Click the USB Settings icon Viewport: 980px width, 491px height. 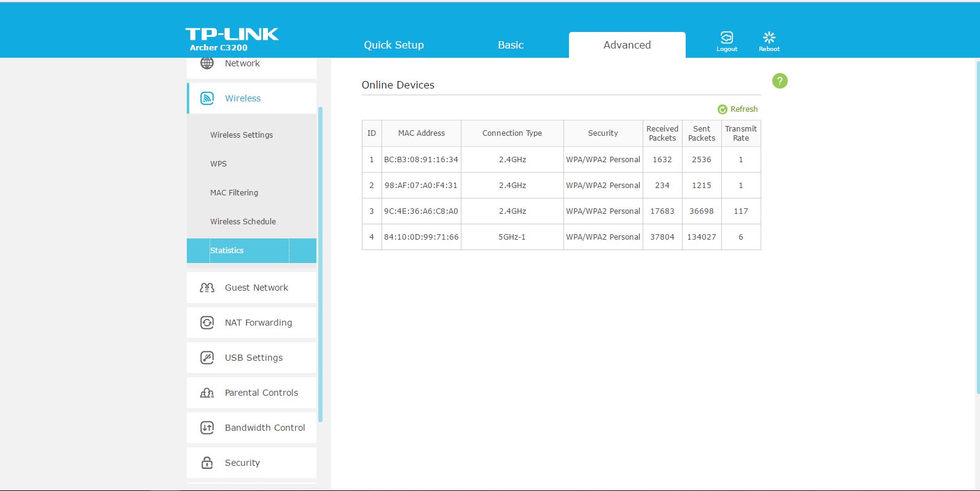click(207, 358)
